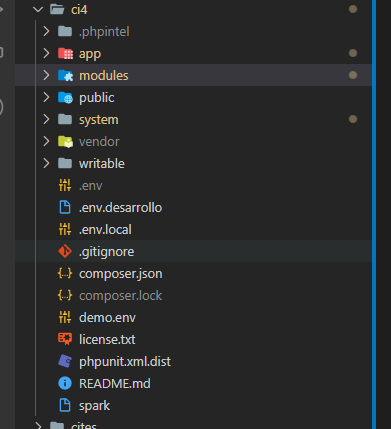Expand the cites folder chevron
Image resolution: width=391 pixels, height=429 pixels.
pyautogui.click(x=38, y=426)
